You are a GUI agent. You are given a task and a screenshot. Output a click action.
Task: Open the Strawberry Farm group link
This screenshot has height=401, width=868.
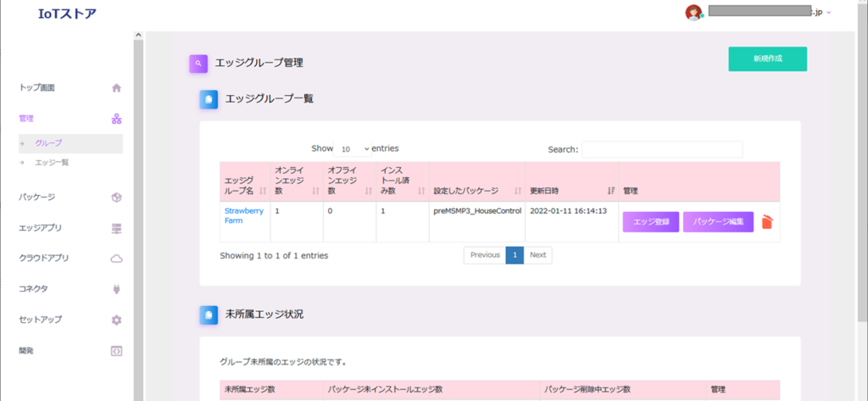(x=243, y=215)
